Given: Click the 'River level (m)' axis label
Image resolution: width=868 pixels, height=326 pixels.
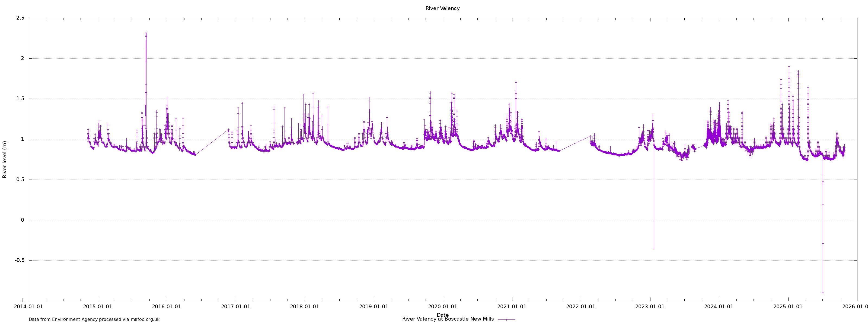Looking at the screenshot, I should point(5,160).
